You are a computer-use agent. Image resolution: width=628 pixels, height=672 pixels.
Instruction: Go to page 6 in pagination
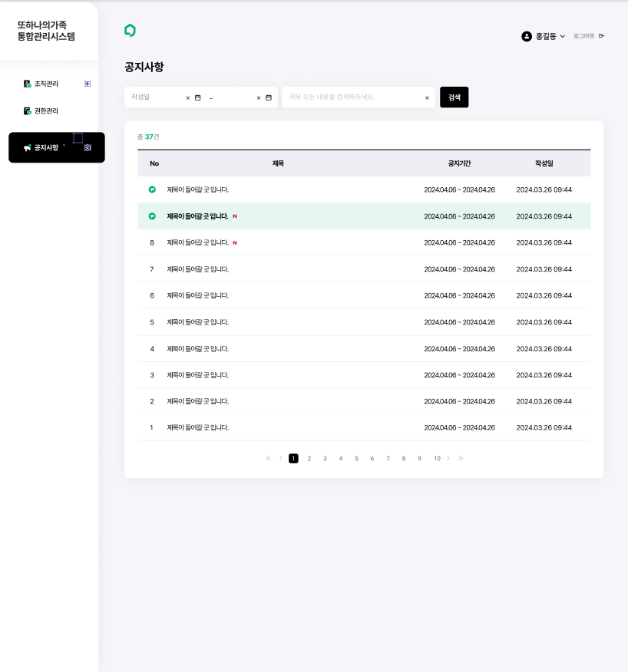pyautogui.click(x=372, y=459)
